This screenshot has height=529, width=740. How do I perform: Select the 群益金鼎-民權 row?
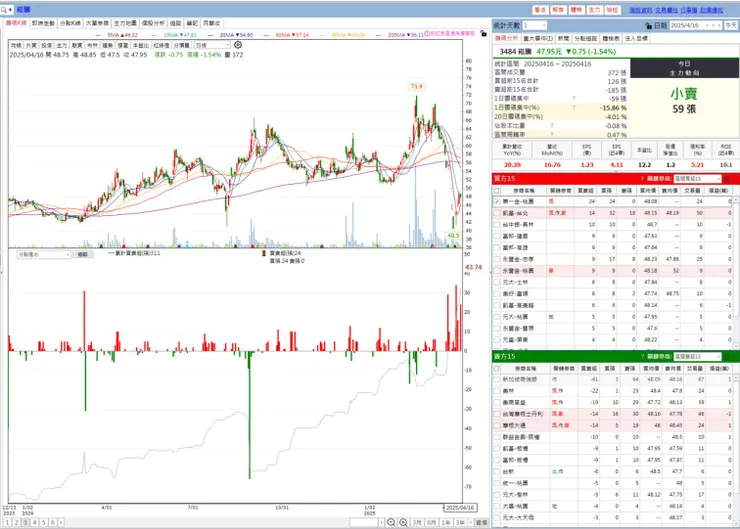pos(613,437)
